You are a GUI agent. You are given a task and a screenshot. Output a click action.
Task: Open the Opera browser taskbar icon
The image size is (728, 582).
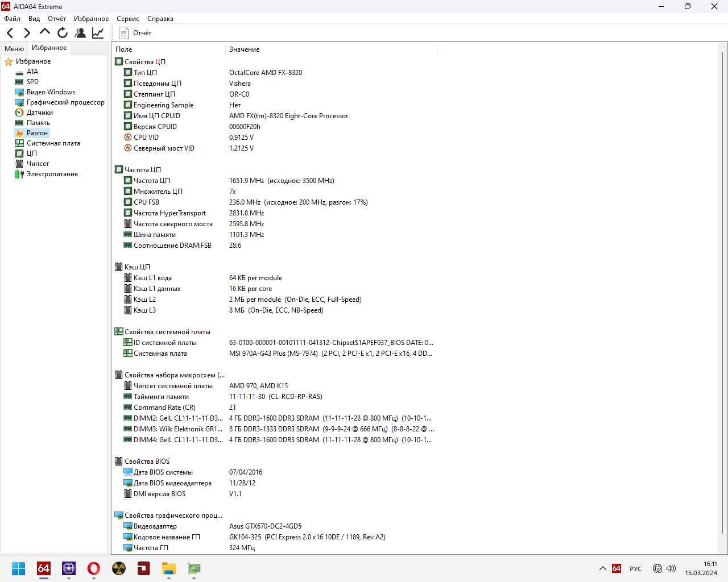point(93,568)
